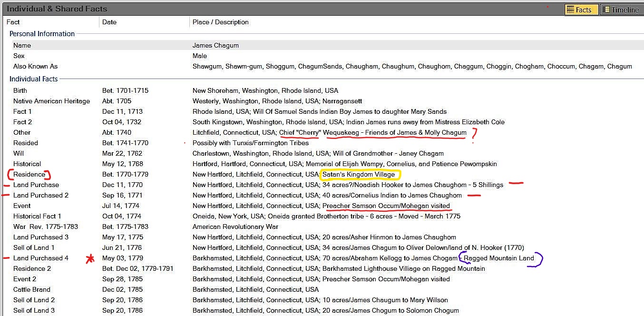Select Residence row with Satan's Kingdom Village
The width and height of the screenshot is (644, 316).
(x=29, y=174)
